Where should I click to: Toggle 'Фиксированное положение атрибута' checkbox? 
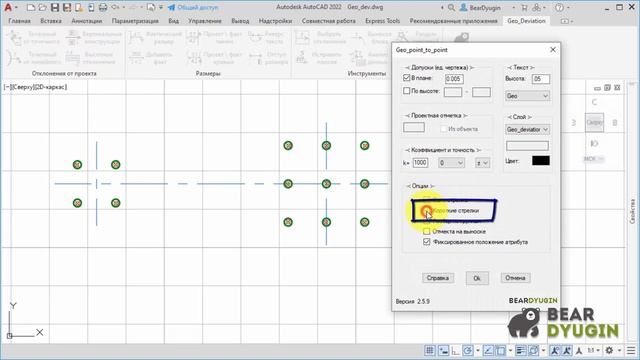click(427, 242)
